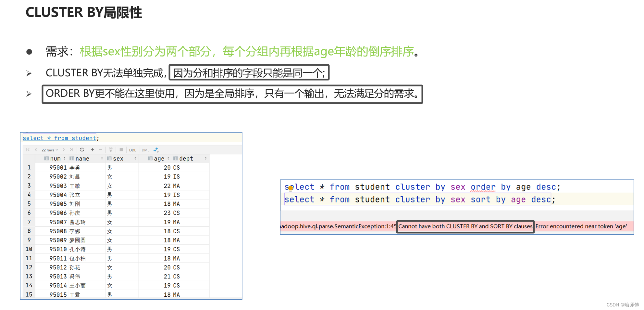The width and height of the screenshot is (644, 310).
Task: Click cell with num 95010
Action: pos(52,249)
